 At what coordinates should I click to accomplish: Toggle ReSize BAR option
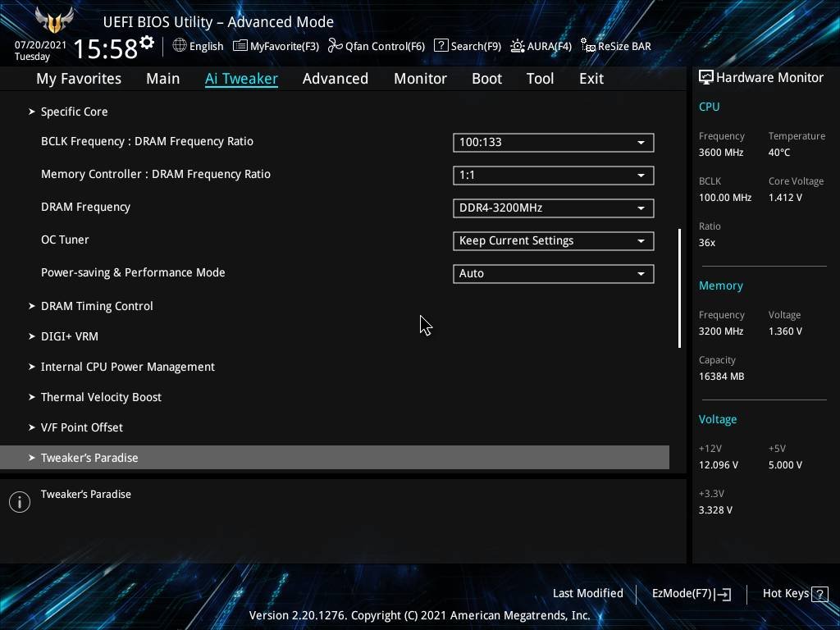pos(615,46)
